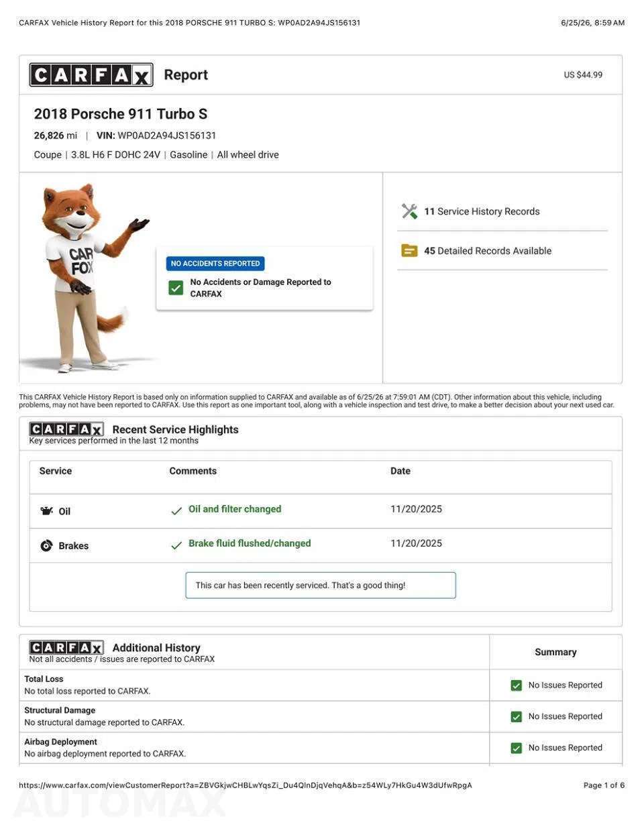Click the Structural Damage row heading
Image resolution: width=644 pixels, height=833 pixels.
tap(60, 710)
